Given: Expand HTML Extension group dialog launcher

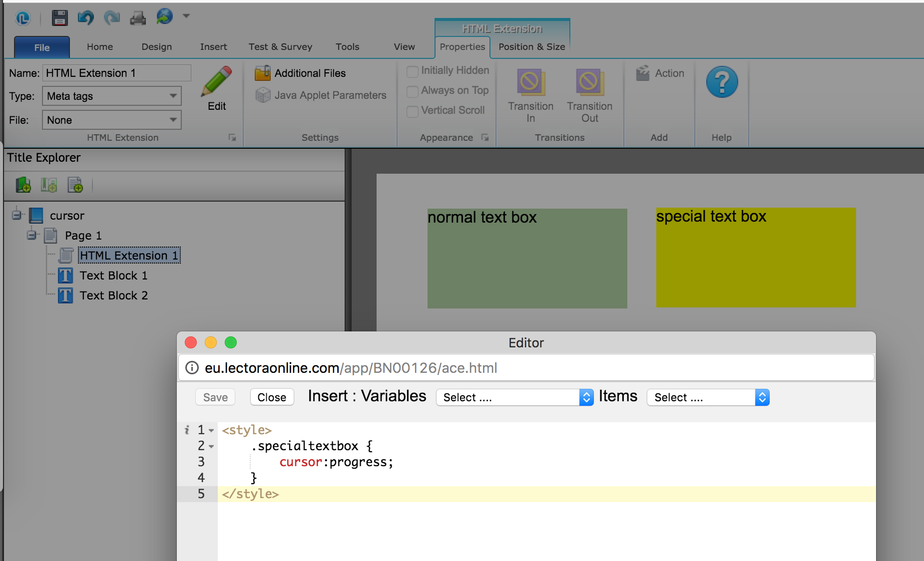Looking at the screenshot, I should tap(232, 137).
